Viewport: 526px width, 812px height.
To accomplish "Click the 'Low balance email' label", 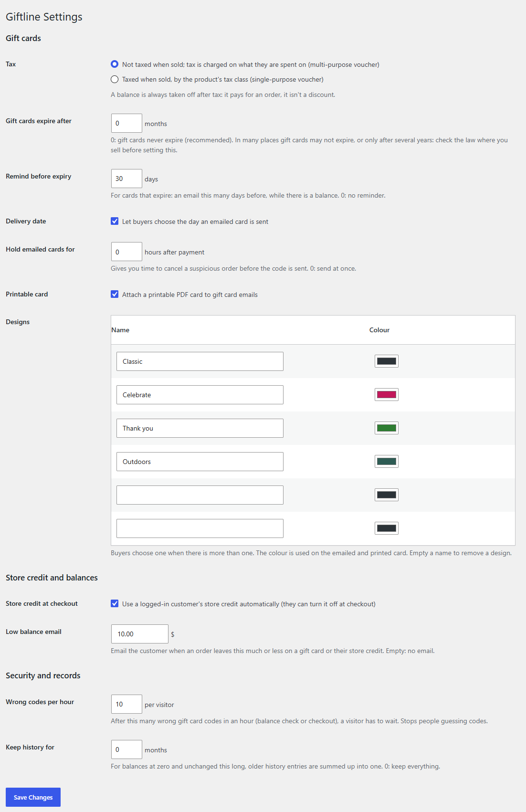I will (33, 632).
